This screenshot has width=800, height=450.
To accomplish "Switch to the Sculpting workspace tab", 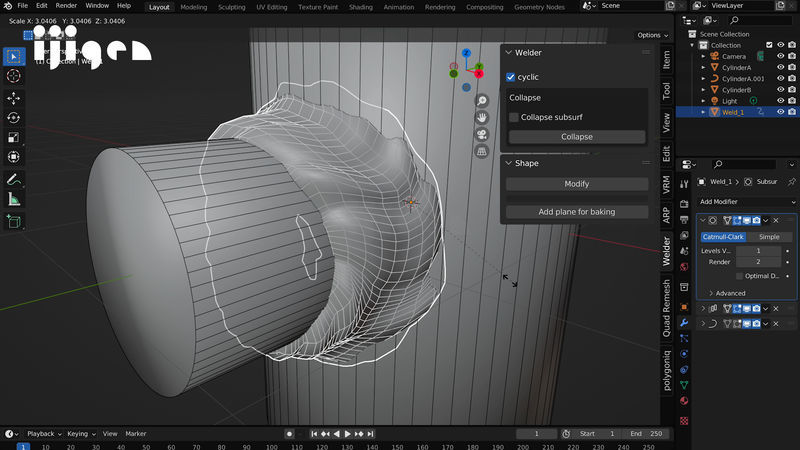I will click(231, 7).
